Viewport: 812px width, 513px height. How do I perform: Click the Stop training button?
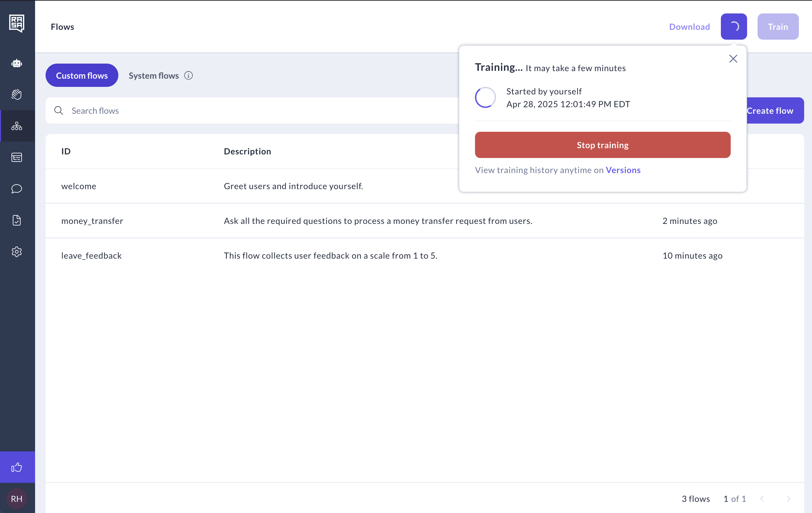[603, 145]
